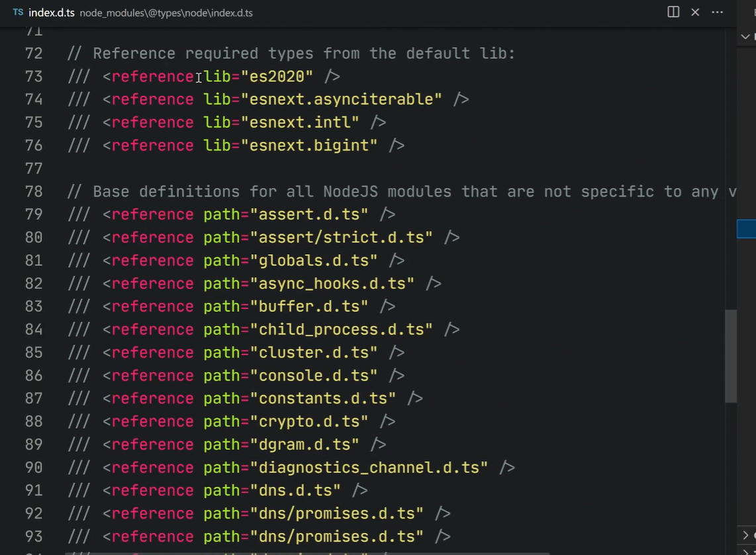Click the node_modules\@types\node file path label

click(x=166, y=13)
